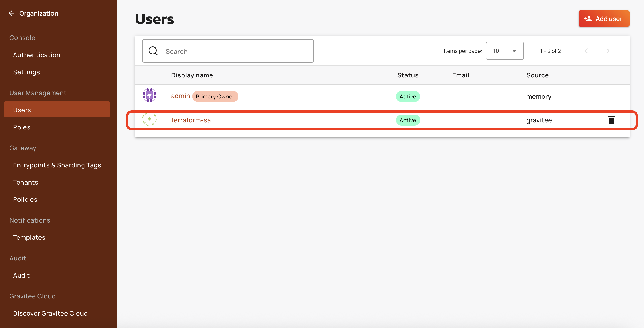Image resolution: width=644 pixels, height=328 pixels.
Task: Open Authentication in the sidebar
Action: [37, 55]
